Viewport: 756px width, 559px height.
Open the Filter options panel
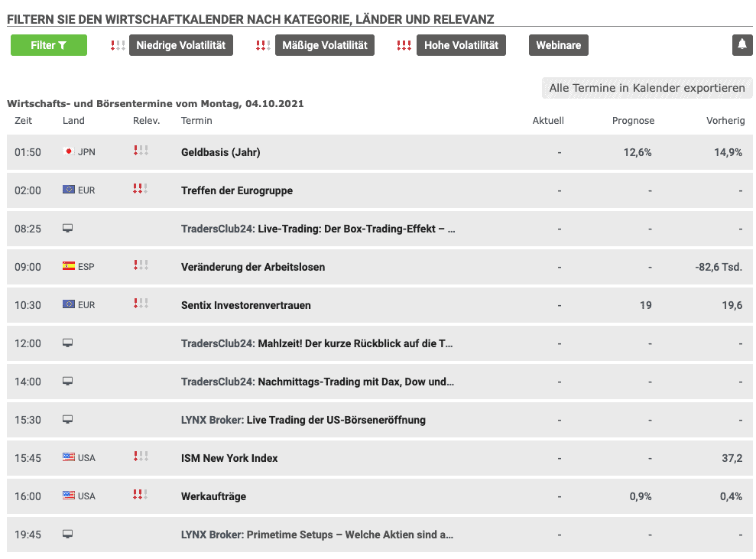coord(48,45)
